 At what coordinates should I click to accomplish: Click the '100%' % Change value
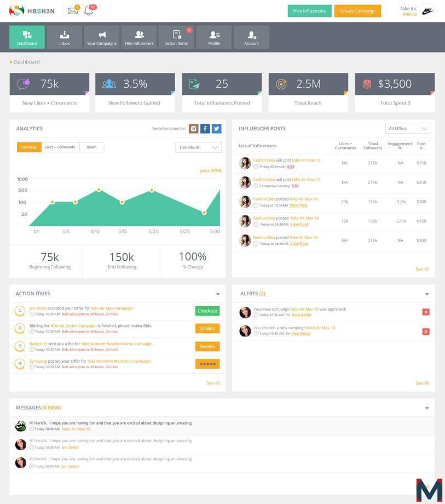point(193,256)
